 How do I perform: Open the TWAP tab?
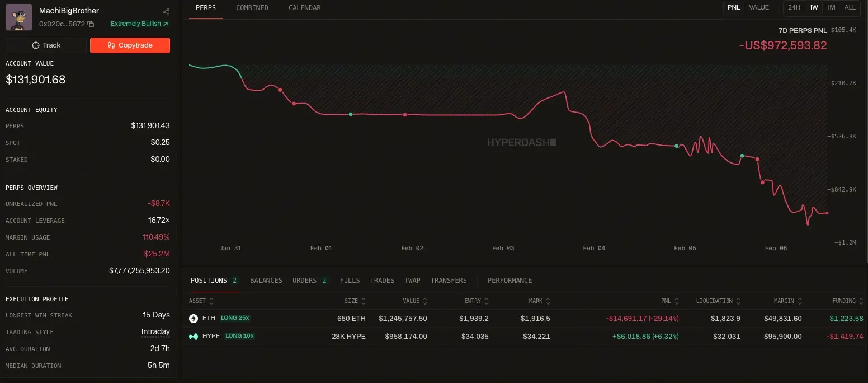point(412,281)
